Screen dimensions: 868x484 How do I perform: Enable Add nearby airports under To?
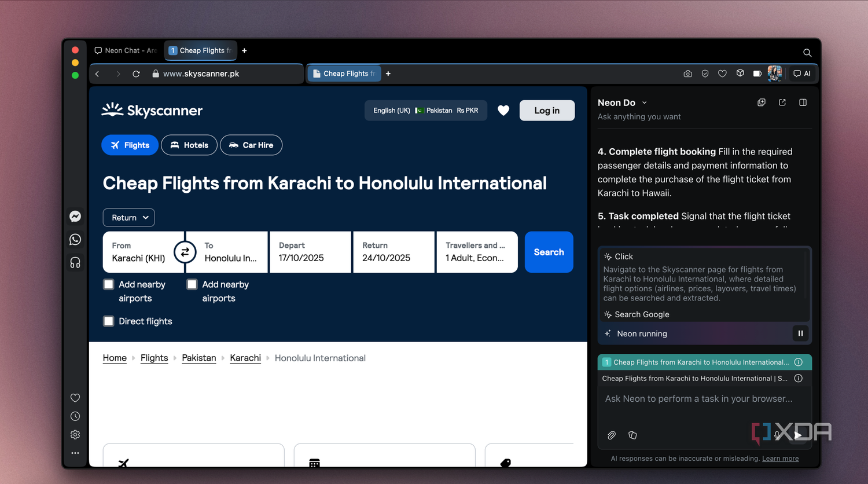point(192,284)
